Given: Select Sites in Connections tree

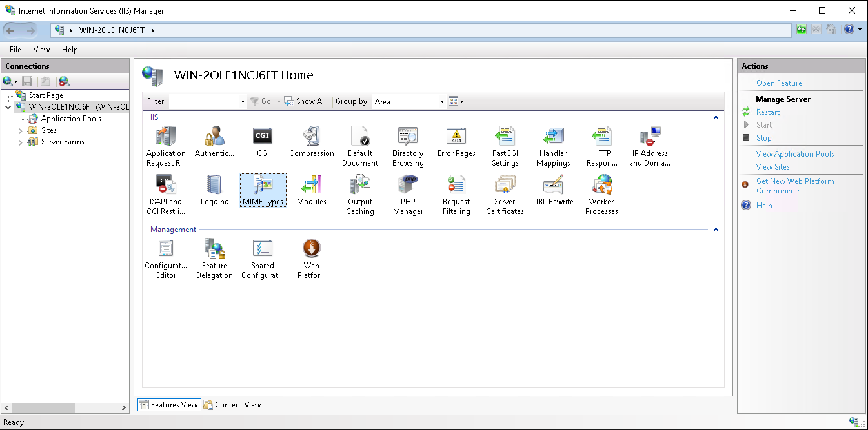Looking at the screenshot, I should coord(49,130).
